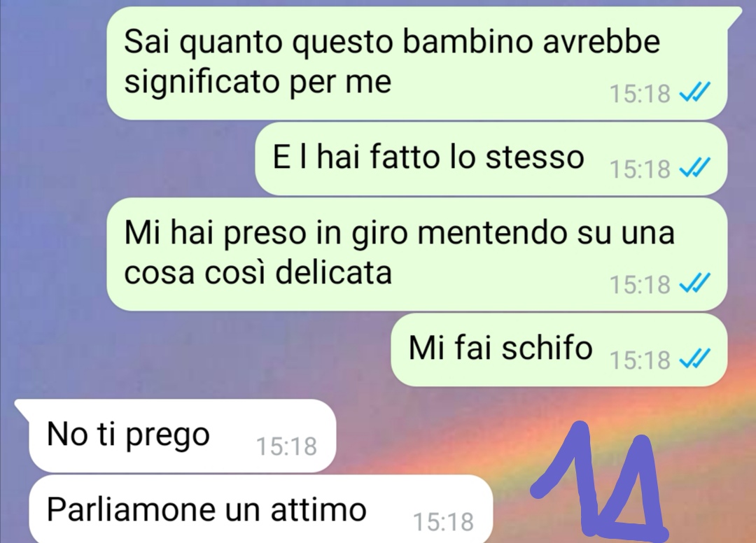756x543 pixels.
Task: Select the message 'E l hai fatto lo stesso'
Action: click(x=491, y=159)
